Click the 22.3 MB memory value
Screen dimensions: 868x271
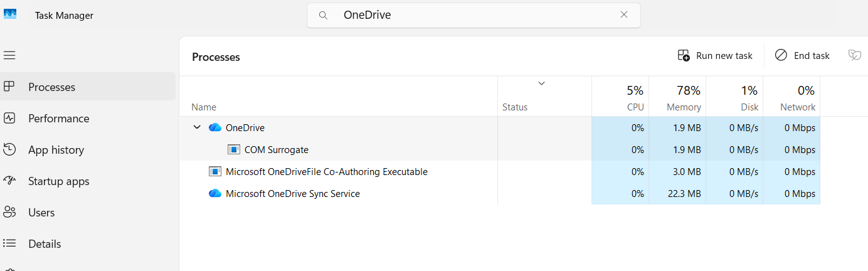pyautogui.click(x=684, y=194)
